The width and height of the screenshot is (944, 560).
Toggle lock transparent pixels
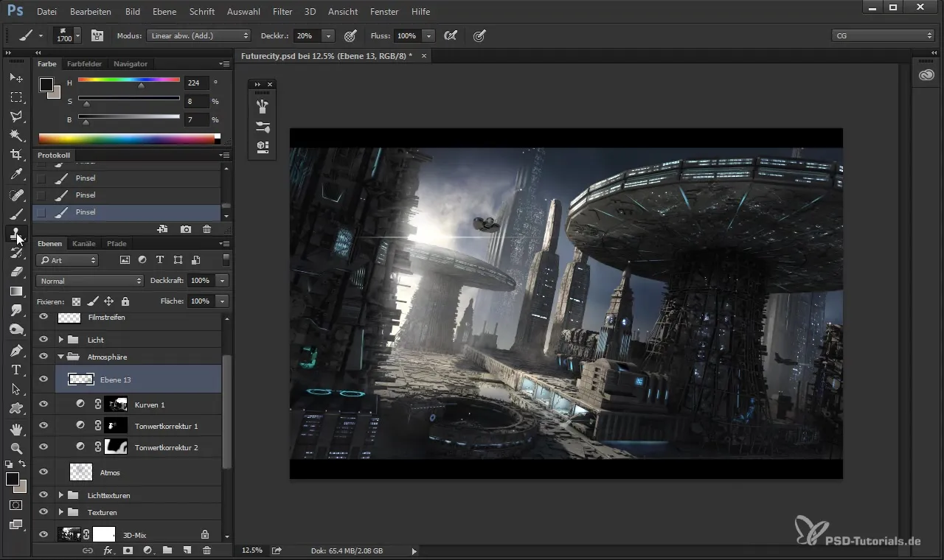pos(76,301)
